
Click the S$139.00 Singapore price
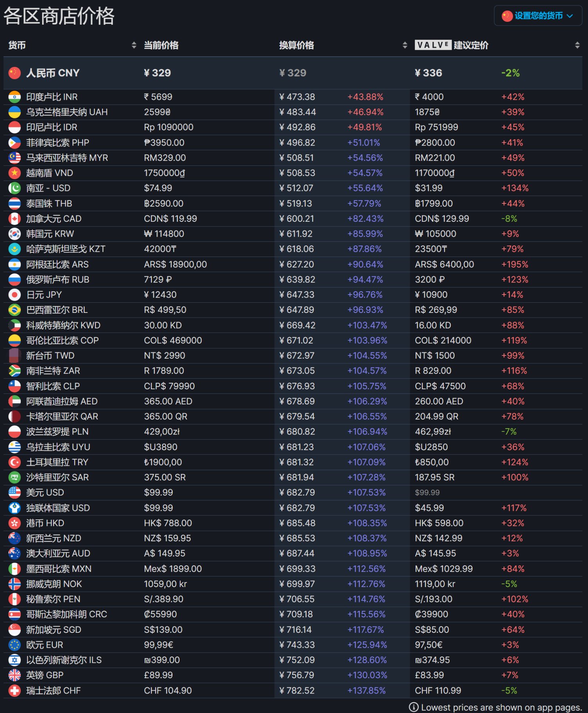tap(163, 630)
